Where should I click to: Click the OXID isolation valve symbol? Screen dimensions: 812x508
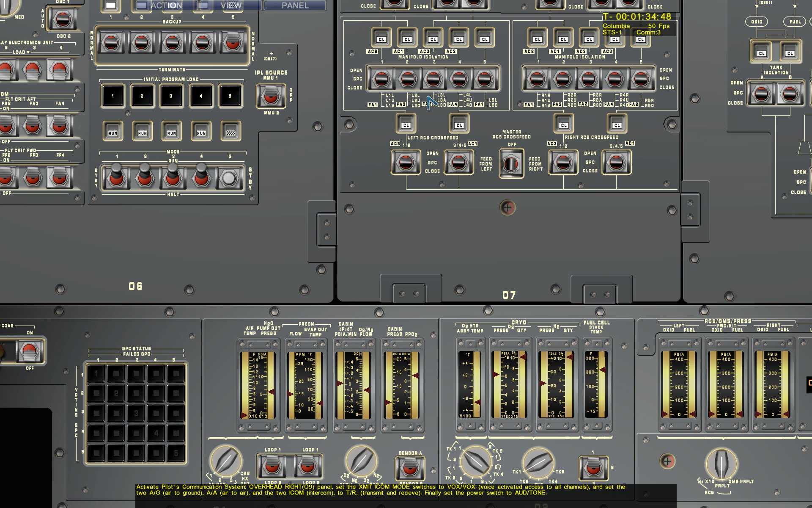tap(757, 22)
